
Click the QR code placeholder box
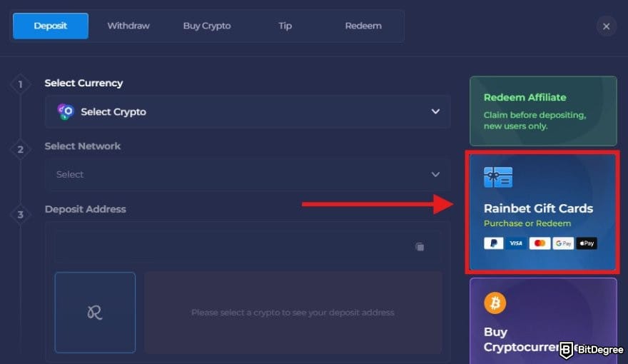pos(95,313)
